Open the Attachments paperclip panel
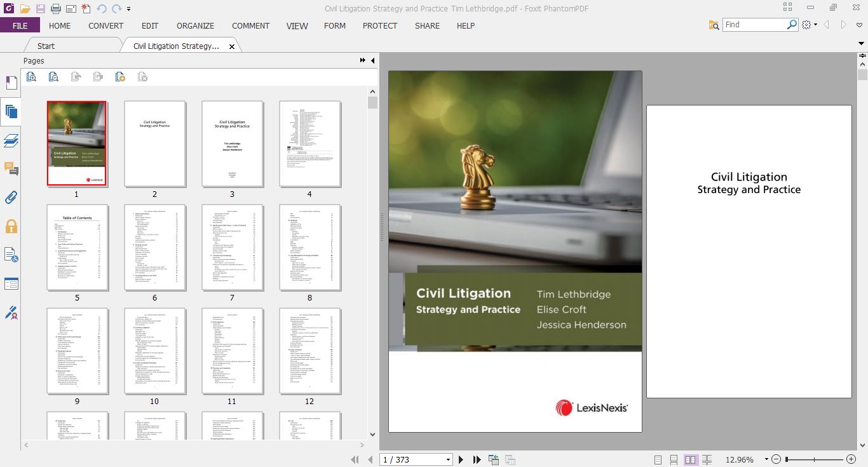The width and height of the screenshot is (868, 467). [11, 197]
